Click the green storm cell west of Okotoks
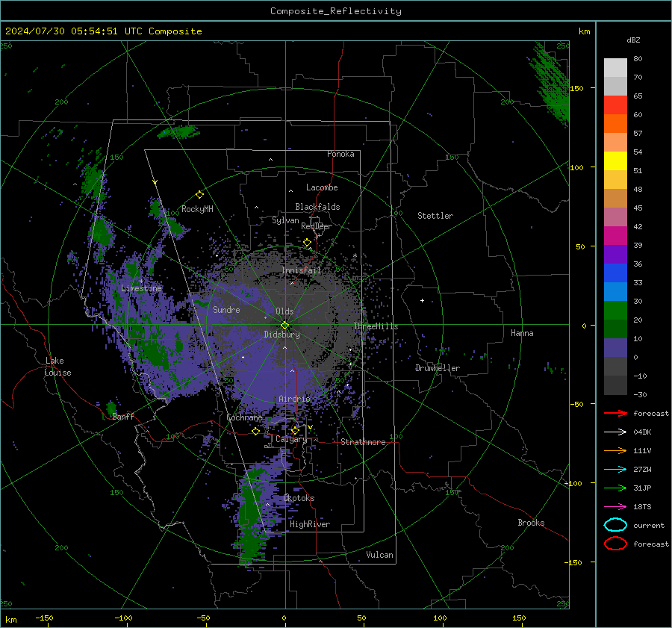The height and width of the screenshot is (628, 672). pyautogui.click(x=251, y=514)
